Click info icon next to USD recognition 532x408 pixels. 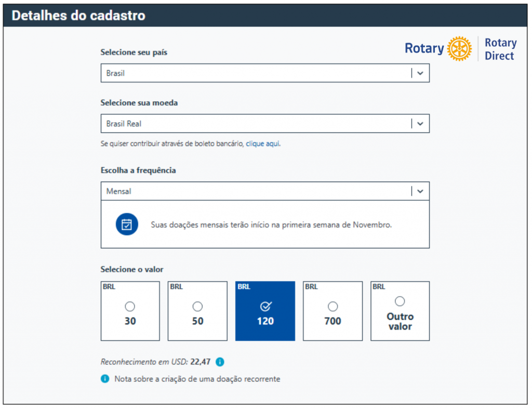(x=220, y=362)
